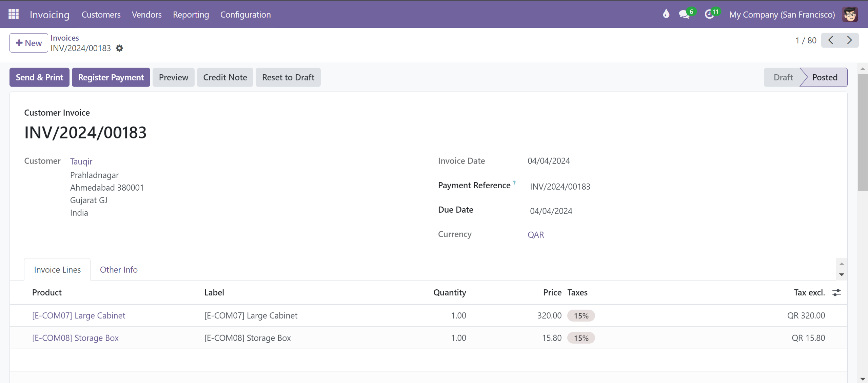This screenshot has width=868, height=383.
Task: Select the Invoice Lines tab
Action: pyautogui.click(x=57, y=270)
